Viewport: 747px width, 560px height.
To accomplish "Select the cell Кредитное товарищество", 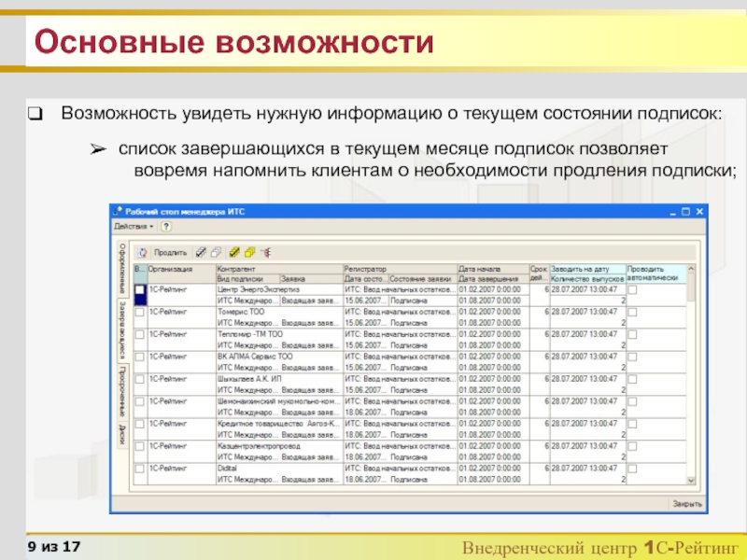I will click(279, 424).
